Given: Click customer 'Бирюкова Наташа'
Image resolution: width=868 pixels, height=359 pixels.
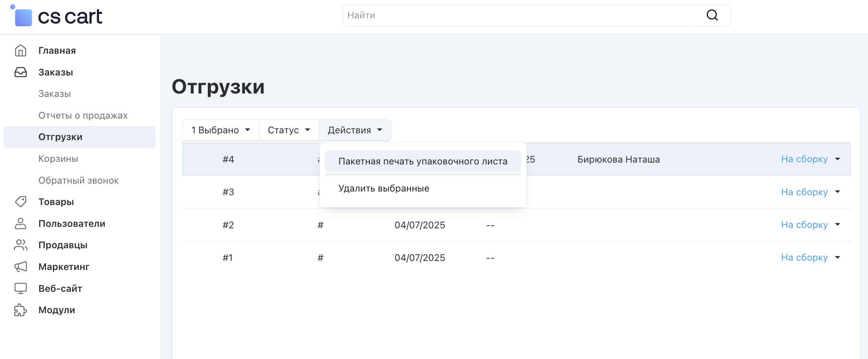Looking at the screenshot, I should click(619, 159).
